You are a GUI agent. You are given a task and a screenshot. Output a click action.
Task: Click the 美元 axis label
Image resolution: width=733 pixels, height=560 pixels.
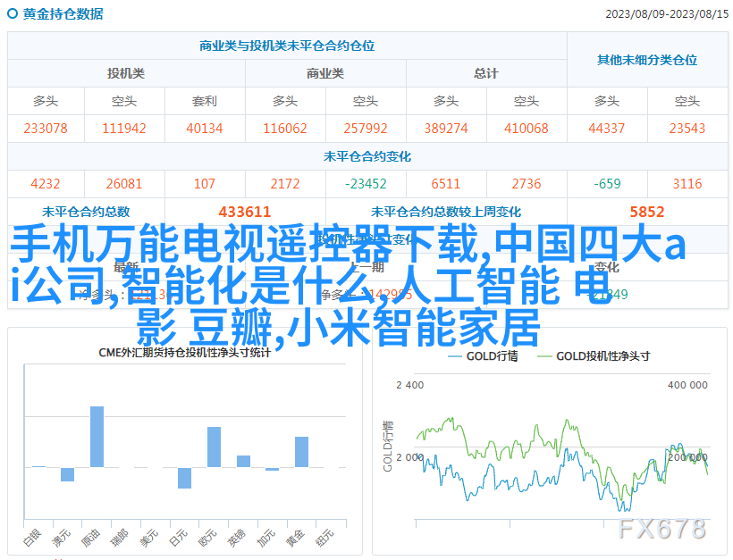149,538
